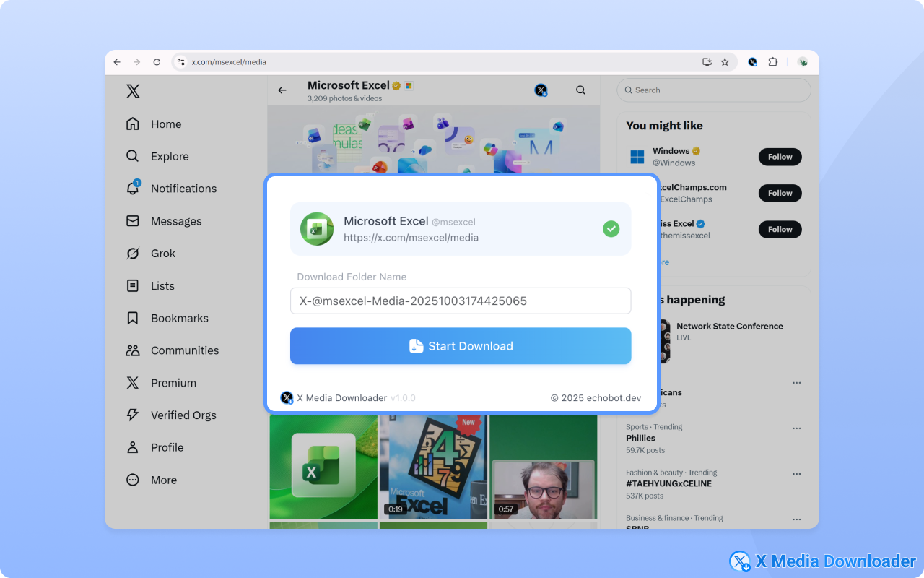
Task: Open Notifications in the sidebar
Action: pos(134,189)
